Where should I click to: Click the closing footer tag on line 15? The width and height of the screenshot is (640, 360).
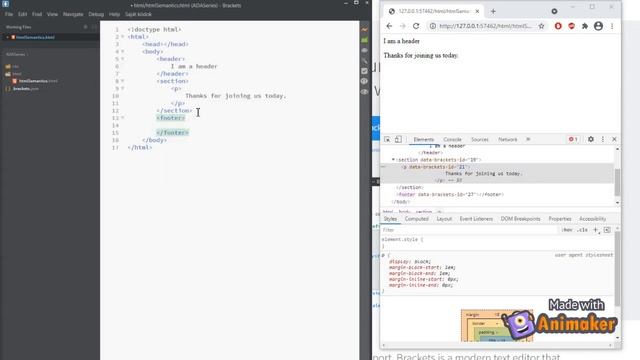click(172, 133)
